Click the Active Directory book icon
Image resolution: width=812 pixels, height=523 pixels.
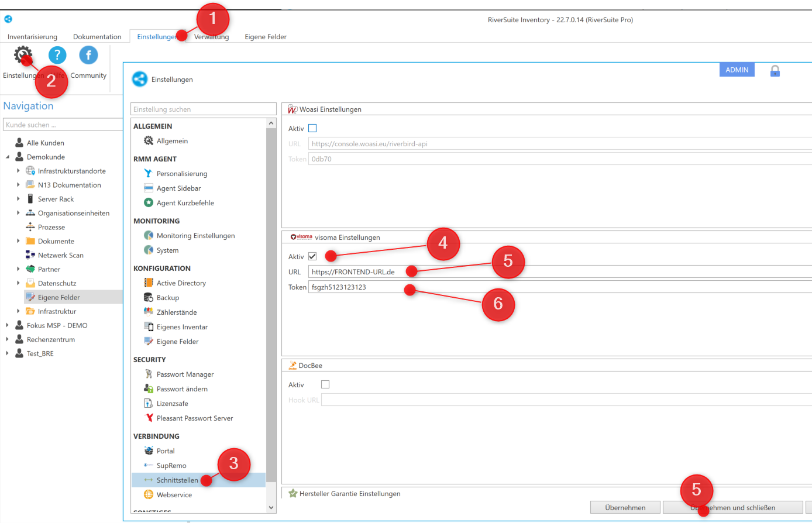point(149,283)
